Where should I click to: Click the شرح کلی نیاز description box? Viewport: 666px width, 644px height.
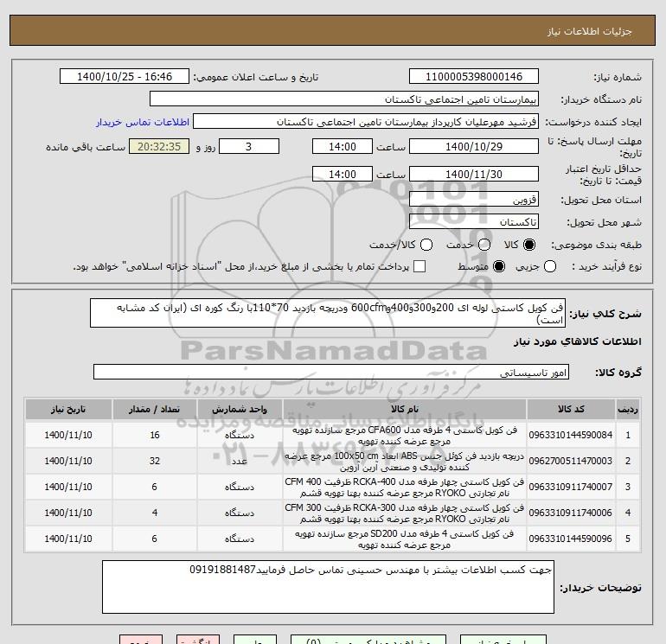(x=328, y=313)
